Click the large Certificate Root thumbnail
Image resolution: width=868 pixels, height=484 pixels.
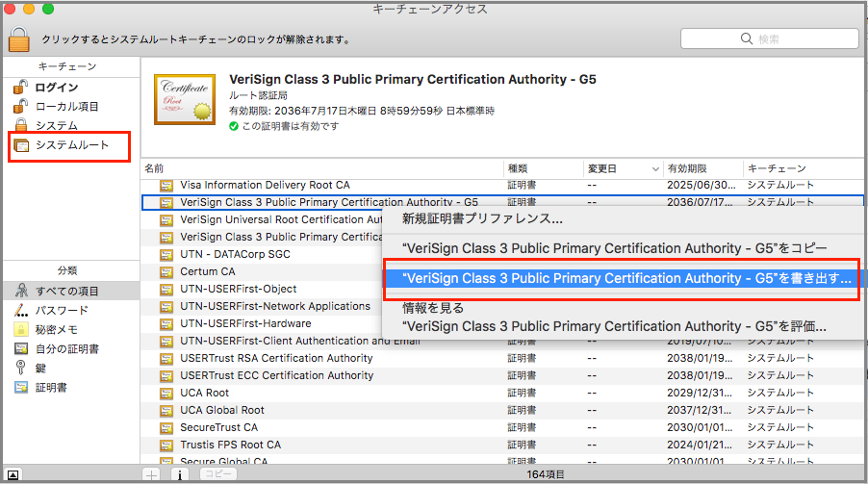pyautogui.click(x=185, y=100)
